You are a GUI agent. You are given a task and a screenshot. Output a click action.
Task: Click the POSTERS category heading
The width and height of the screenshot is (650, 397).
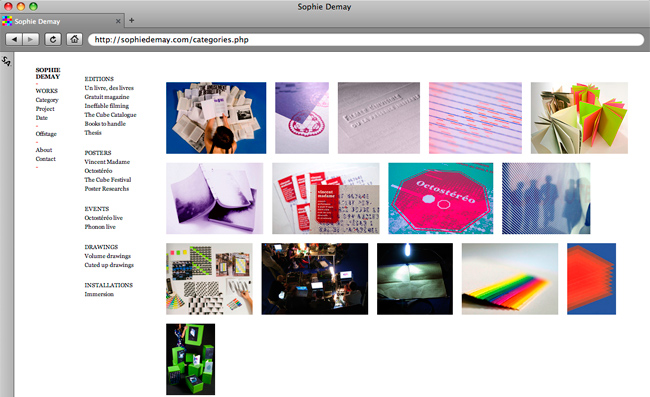pos(98,153)
